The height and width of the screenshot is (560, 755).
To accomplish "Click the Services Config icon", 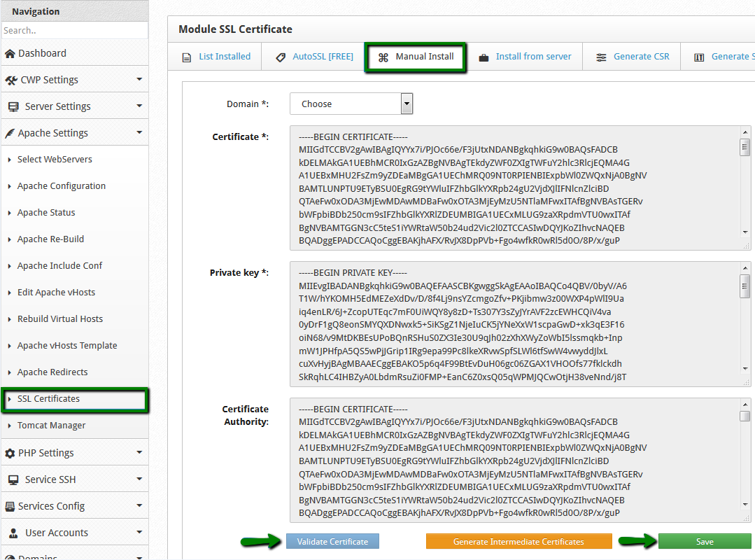I will (10, 506).
